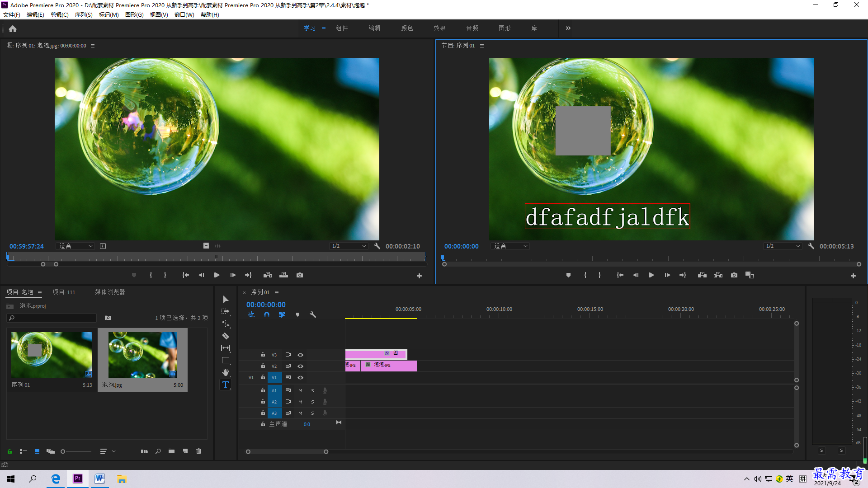The image size is (868, 488).
Task: Mute track A1
Action: coord(300,391)
